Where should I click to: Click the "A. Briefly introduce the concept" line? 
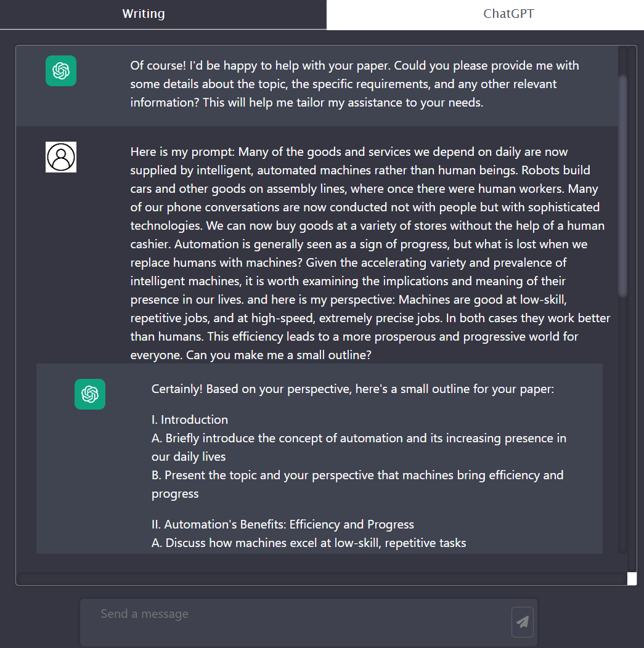click(x=359, y=439)
